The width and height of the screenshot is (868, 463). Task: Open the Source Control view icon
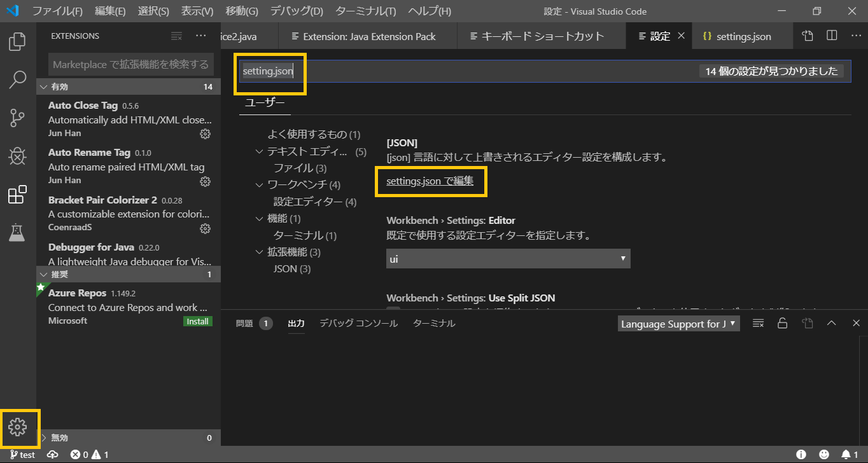click(x=17, y=118)
